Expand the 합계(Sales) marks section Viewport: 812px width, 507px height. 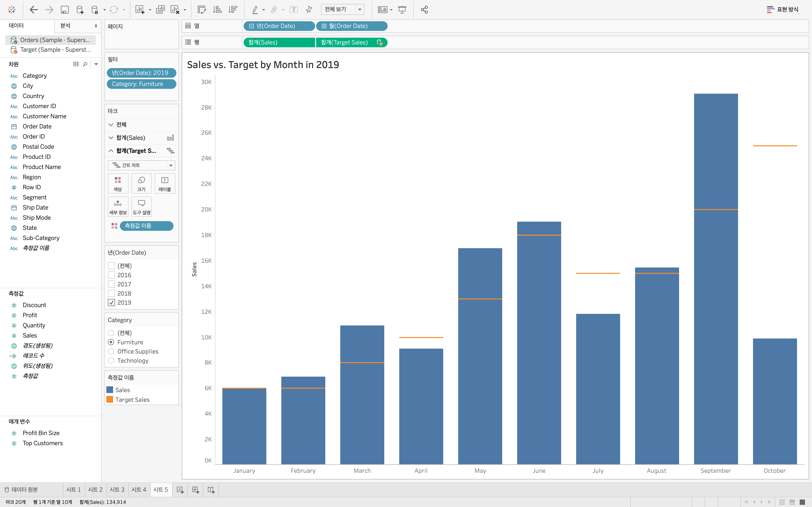coord(111,138)
